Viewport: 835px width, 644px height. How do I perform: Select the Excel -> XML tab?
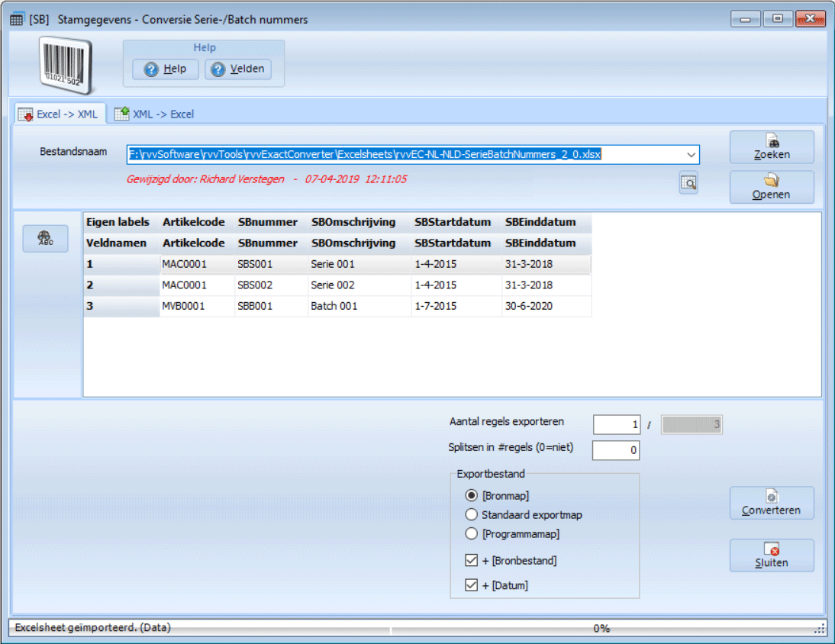tap(58, 114)
